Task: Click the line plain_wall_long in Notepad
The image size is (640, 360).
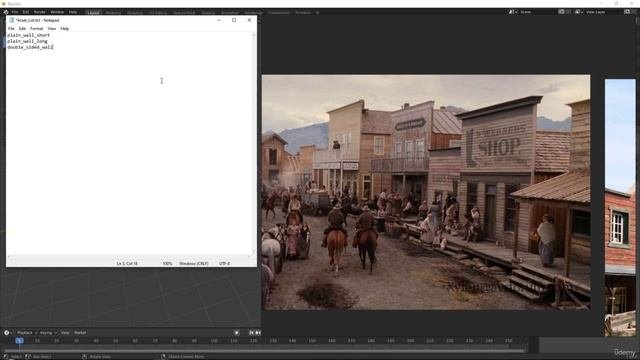Action: click(x=27, y=41)
